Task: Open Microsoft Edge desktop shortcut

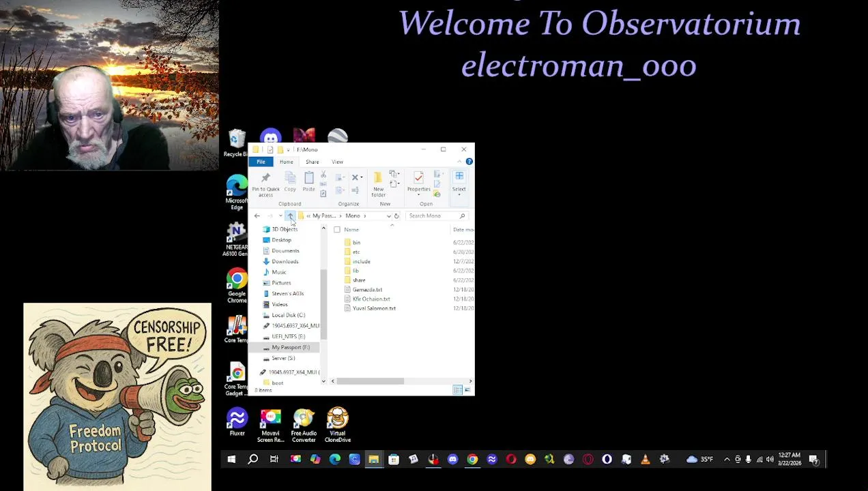Action: (x=237, y=192)
